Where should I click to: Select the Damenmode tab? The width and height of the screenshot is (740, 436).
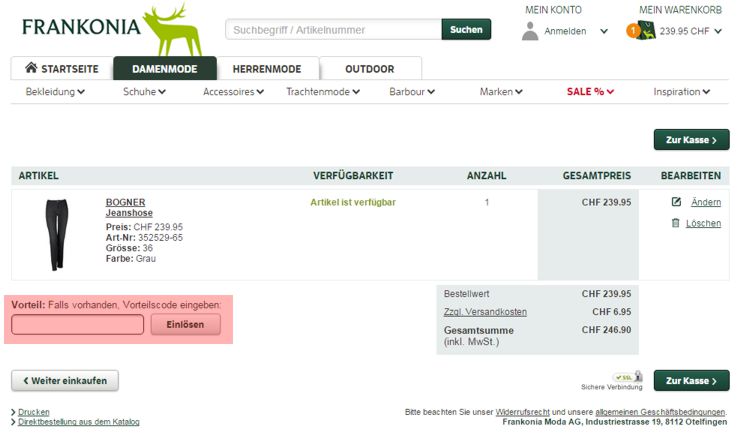point(165,68)
